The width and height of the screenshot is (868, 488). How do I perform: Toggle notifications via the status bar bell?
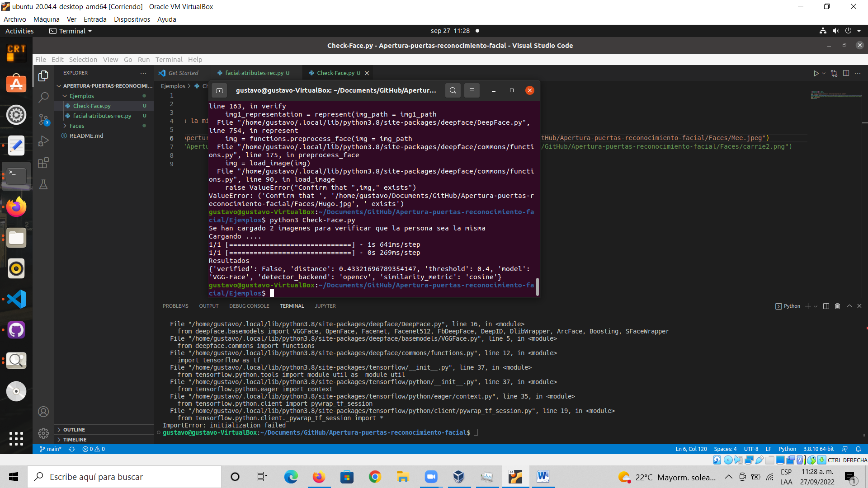[859, 449]
